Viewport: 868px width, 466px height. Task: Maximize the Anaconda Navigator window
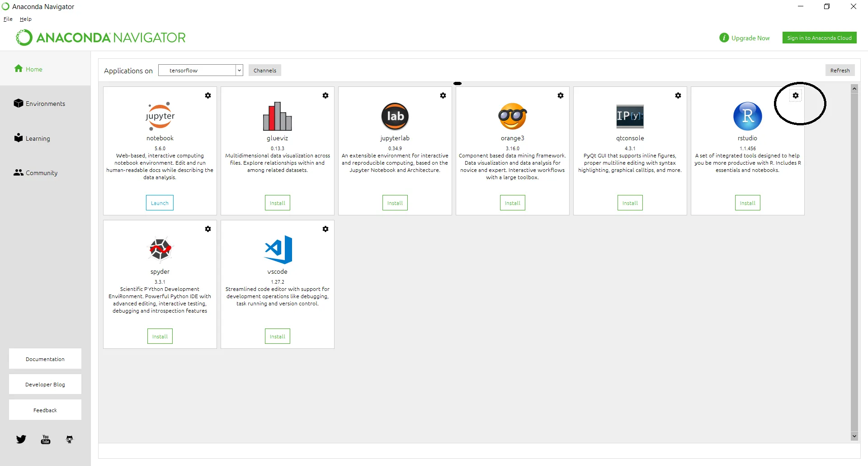(827, 6)
